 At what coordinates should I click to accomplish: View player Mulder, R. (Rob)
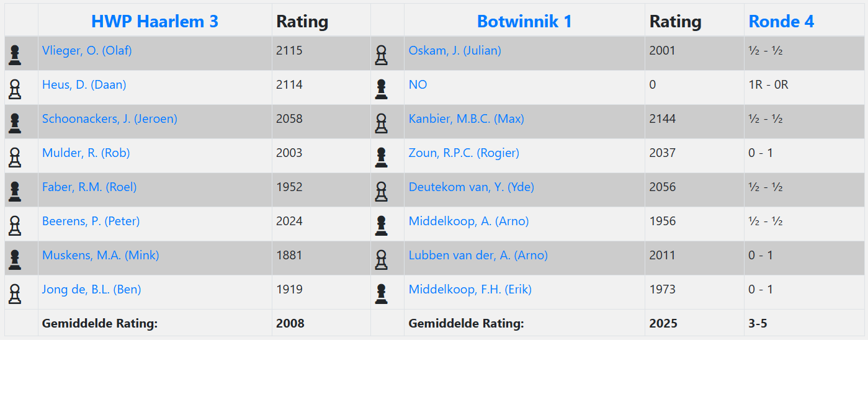pyautogui.click(x=86, y=153)
